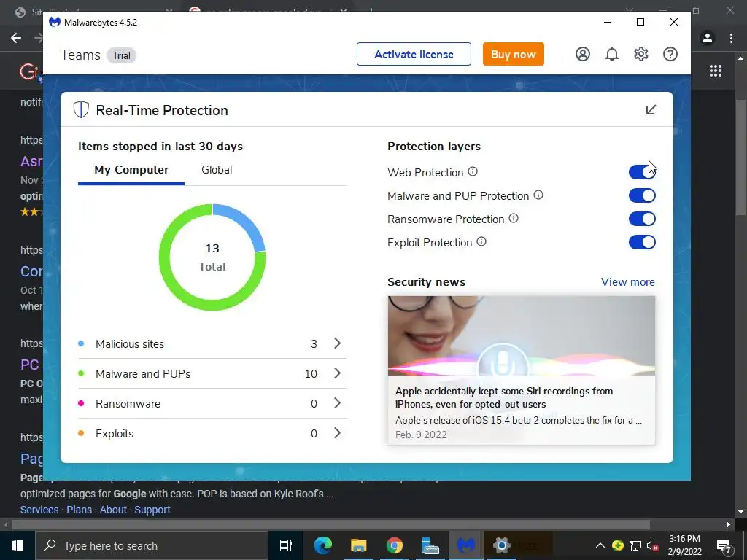This screenshot has height=560, width=747.
Task: Collapse the Real-Time Protection card arrow
Action: [x=651, y=110]
